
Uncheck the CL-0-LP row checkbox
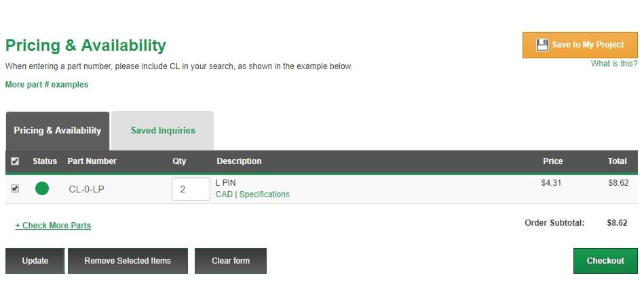(x=15, y=188)
